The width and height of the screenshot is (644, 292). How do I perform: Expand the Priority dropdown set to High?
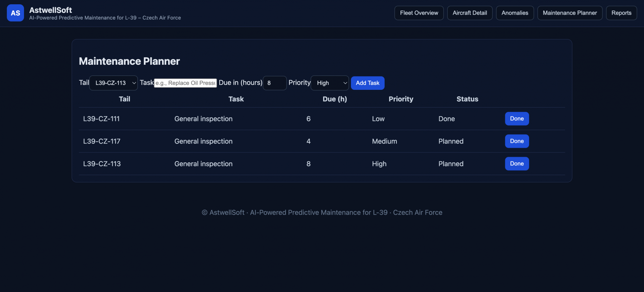pos(330,83)
